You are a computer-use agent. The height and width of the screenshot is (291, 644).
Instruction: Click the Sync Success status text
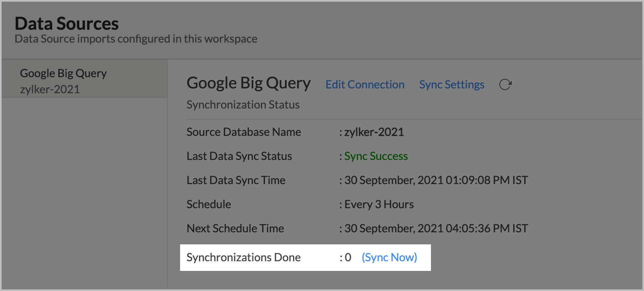(x=376, y=156)
